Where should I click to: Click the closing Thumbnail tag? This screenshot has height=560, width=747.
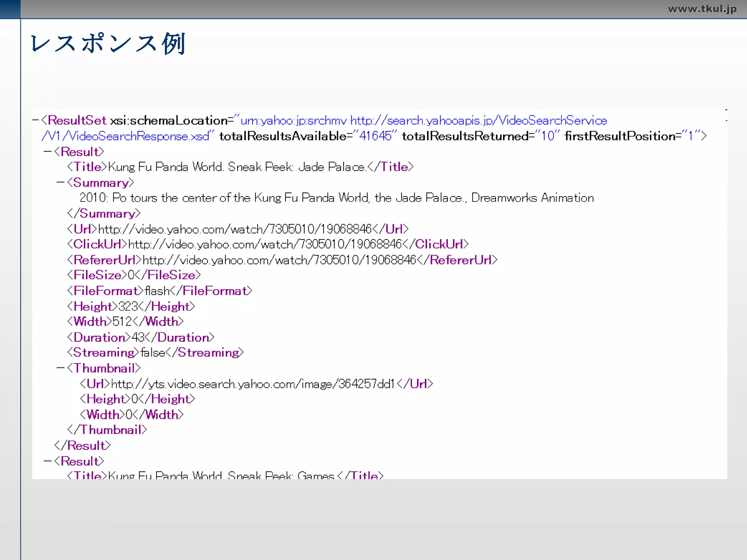[x=107, y=430]
